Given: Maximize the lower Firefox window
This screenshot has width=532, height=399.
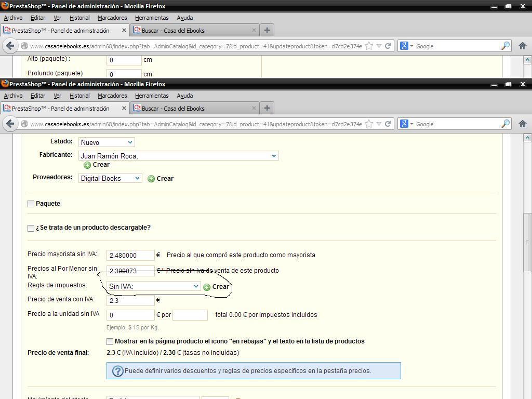Looking at the screenshot, I should [x=508, y=84].
